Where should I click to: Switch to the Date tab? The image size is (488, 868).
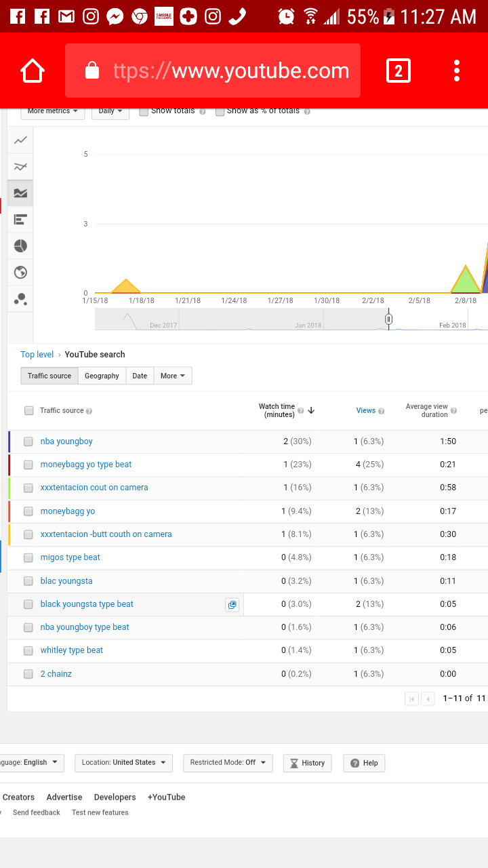pyautogui.click(x=140, y=376)
